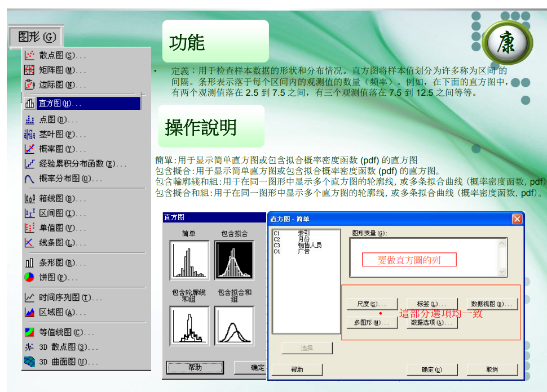Viewport: 547px width, 392px height.
Task: Open the 数据视图 (D)... options button
Action: 492,304
